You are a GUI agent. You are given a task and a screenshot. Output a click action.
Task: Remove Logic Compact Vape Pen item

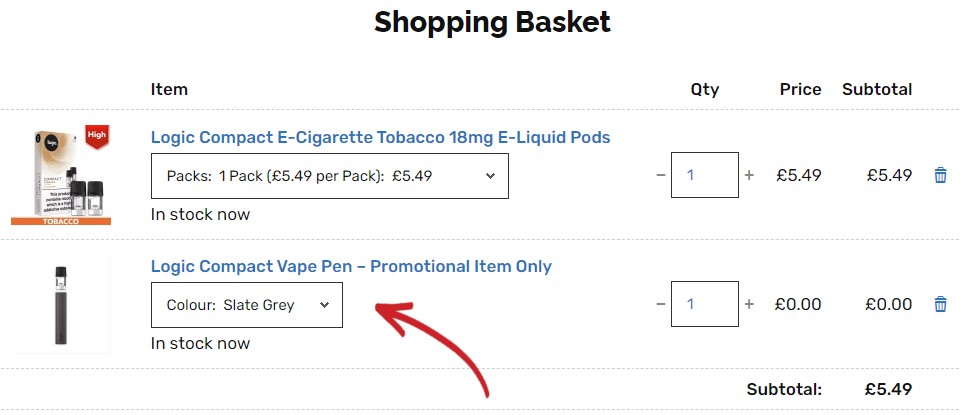click(940, 304)
